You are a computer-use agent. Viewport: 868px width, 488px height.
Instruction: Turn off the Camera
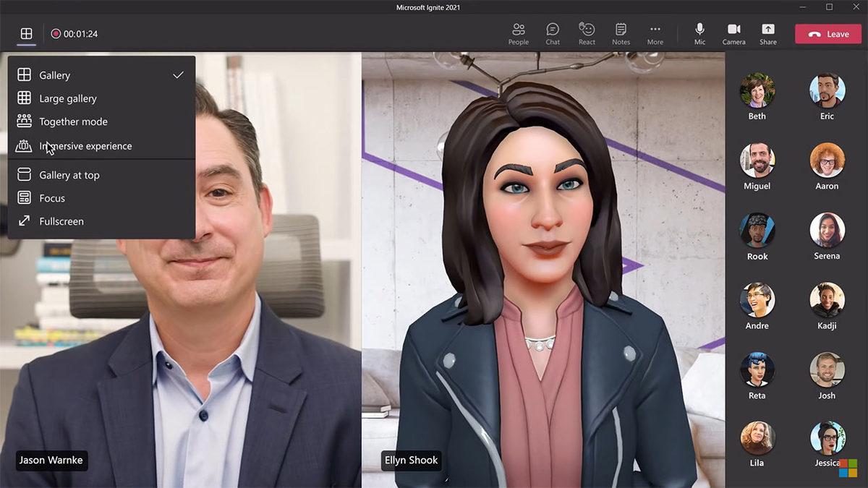click(733, 33)
